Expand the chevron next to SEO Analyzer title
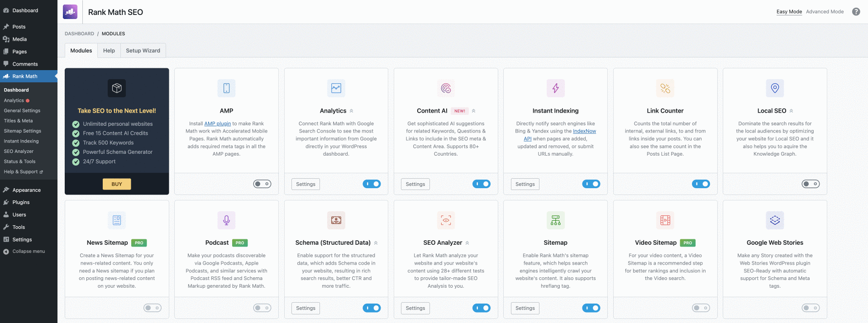This screenshot has height=323, width=868. 467,243
